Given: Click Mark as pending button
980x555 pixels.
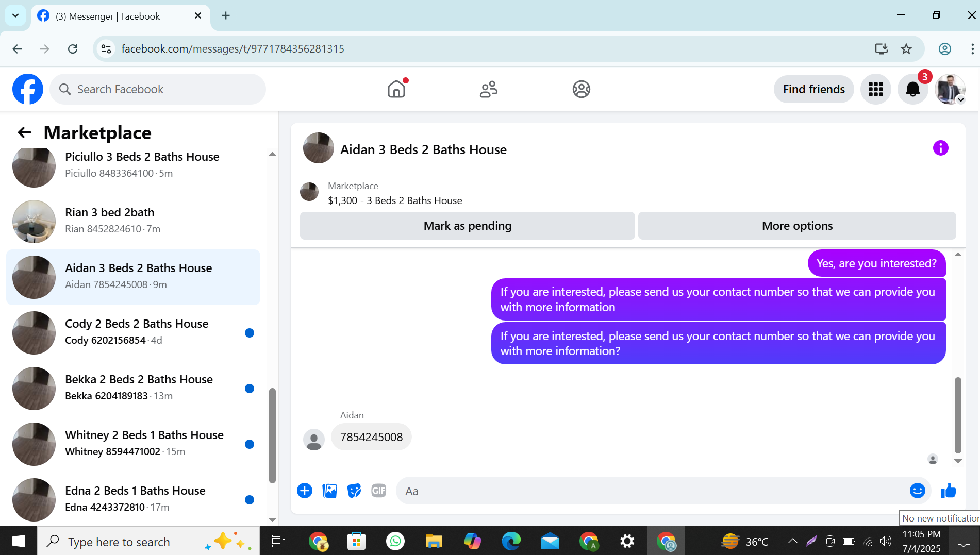Looking at the screenshot, I should tap(467, 226).
